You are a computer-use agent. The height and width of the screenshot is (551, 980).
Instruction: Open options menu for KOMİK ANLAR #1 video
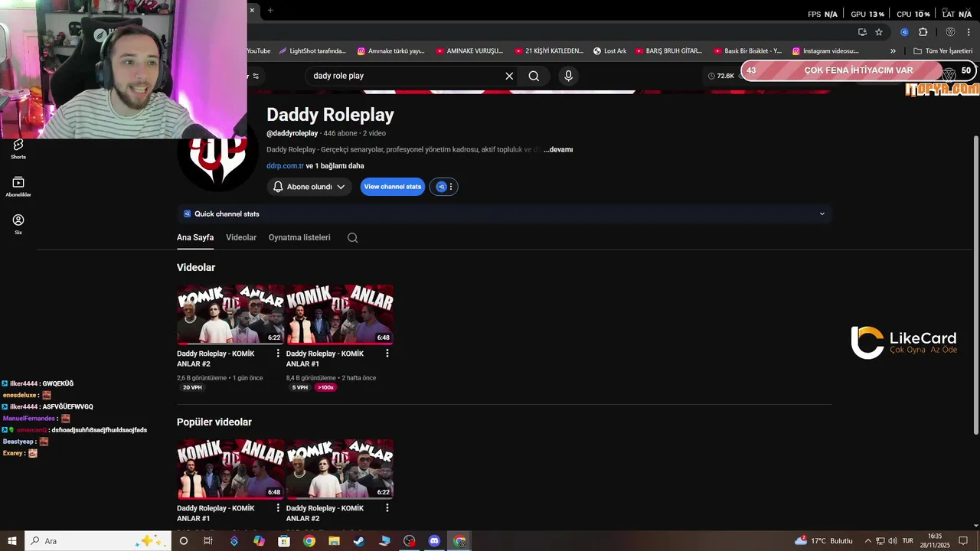pyautogui.click(x=387, y=354)
